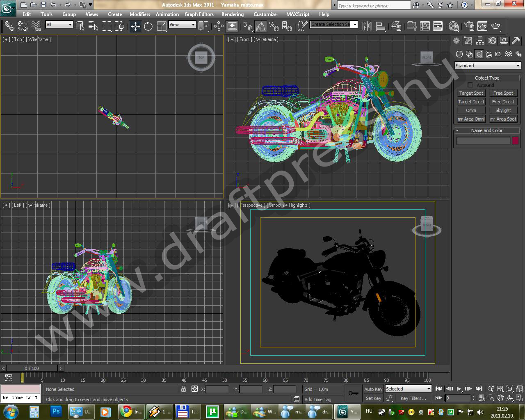Toggle Percent Snap
Screen dimensions: 525x420
pos(274,26)
